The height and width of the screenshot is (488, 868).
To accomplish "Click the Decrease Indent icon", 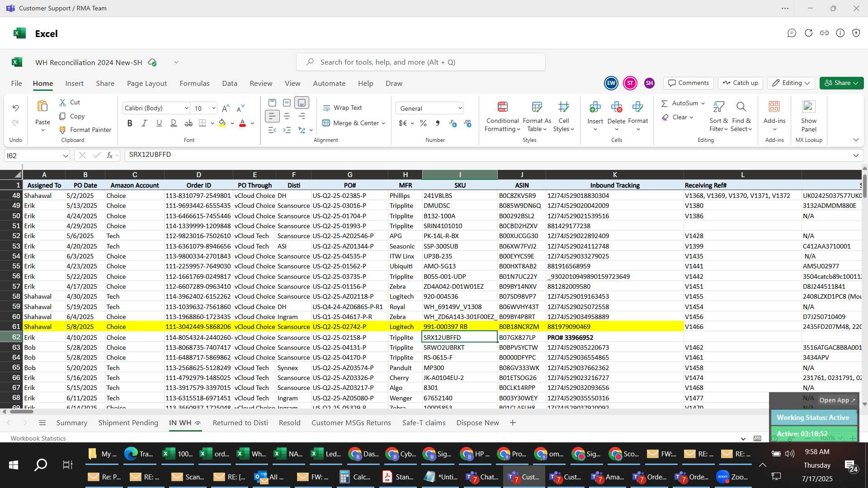I will point(272,130).
